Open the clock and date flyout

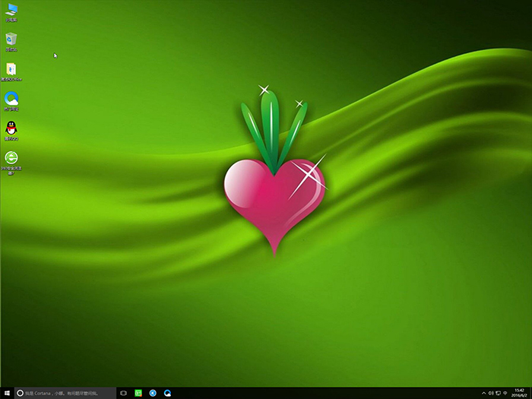click(520, 393)
